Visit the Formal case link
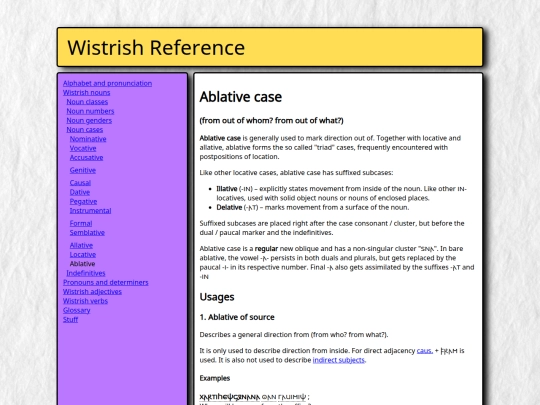 [x=81, y=224]
